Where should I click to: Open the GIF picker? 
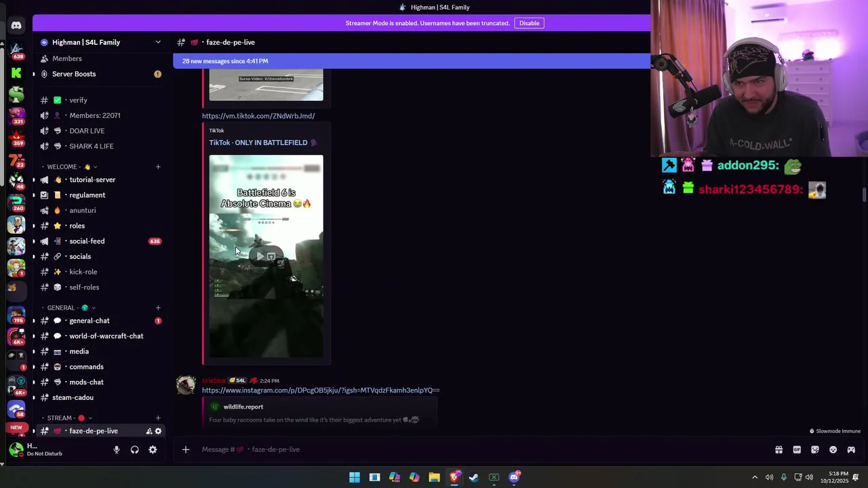point(797,449)
